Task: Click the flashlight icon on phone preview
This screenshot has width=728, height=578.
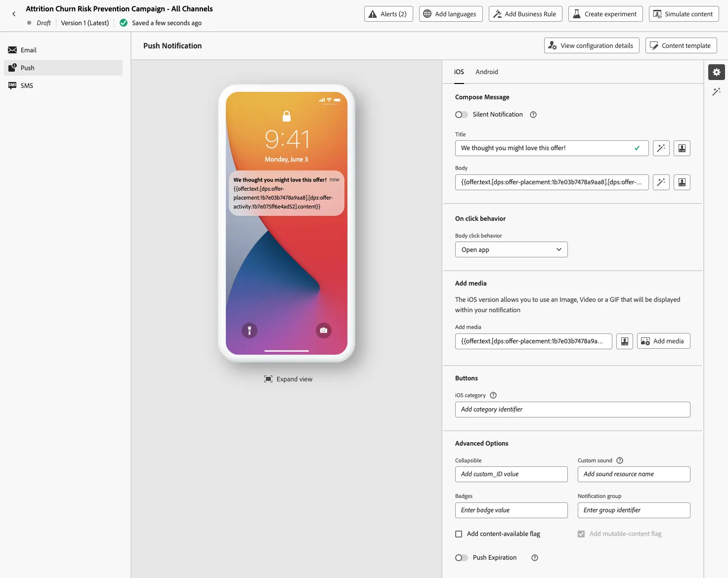Action: tap(250, 330)
